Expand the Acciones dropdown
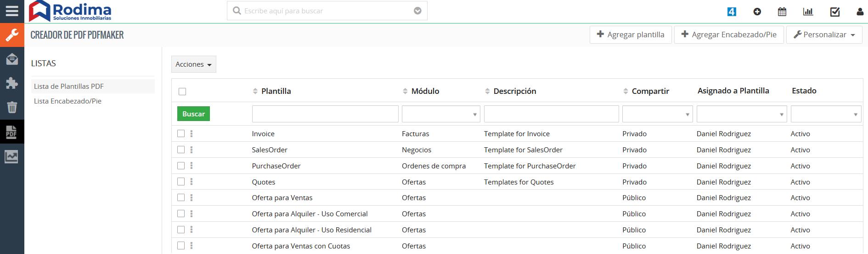Screen dimensions: 868x254 pyautogui.click(x=193, y=64)
